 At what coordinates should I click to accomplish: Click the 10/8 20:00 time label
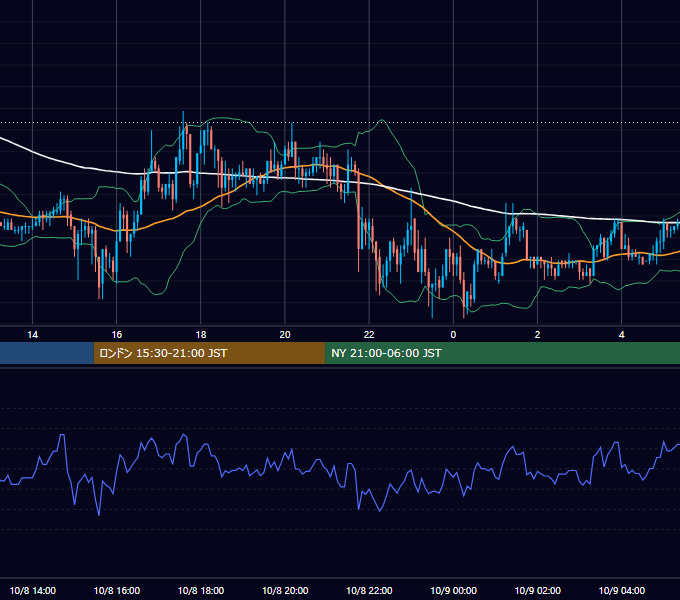[285, 590]
